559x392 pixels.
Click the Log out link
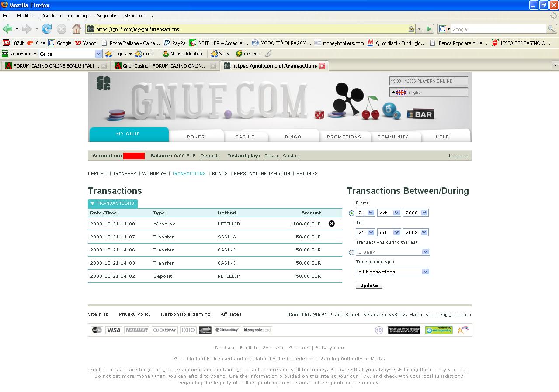pyautogui.click(x=458, y=156)
